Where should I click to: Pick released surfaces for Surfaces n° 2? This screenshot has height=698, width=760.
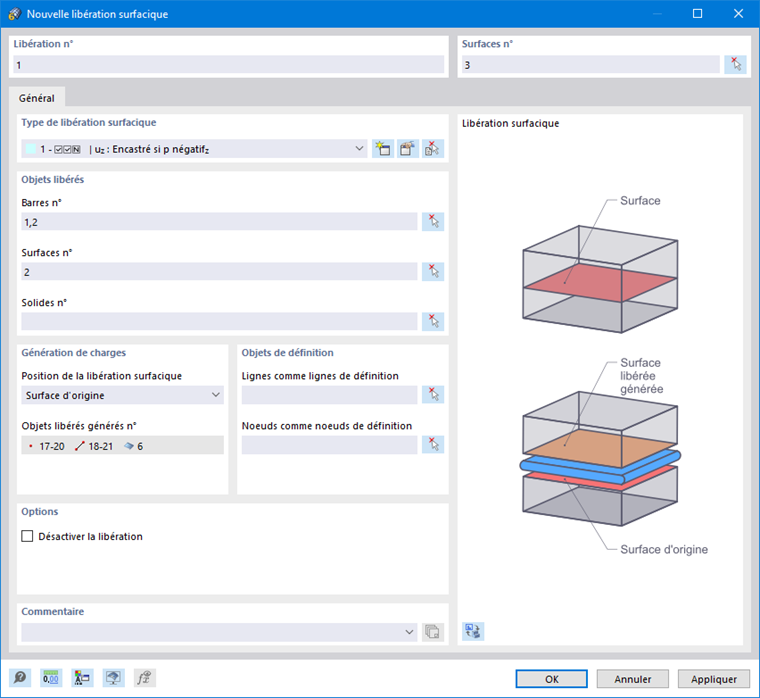(x=433, y=272)
